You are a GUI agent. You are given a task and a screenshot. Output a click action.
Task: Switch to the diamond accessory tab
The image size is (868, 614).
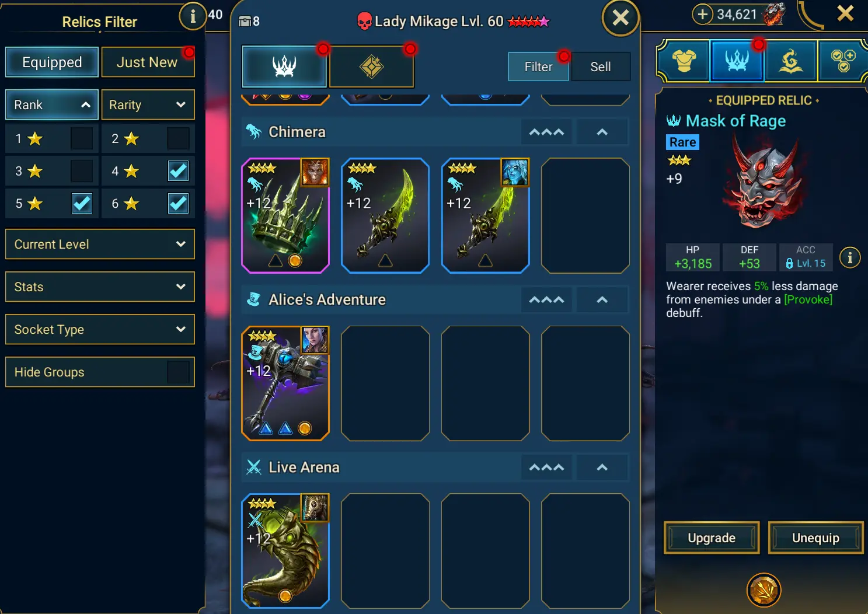pos(371,67)
